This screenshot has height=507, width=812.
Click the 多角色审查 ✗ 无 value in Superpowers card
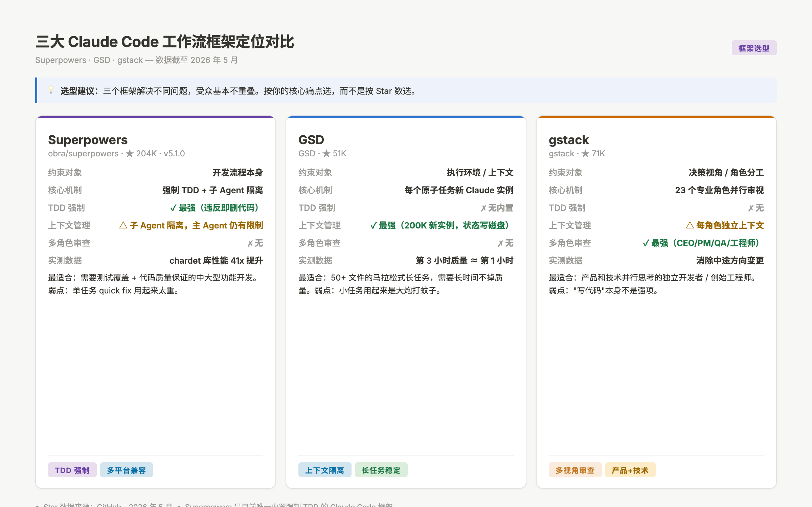click(x=255, y=243)
